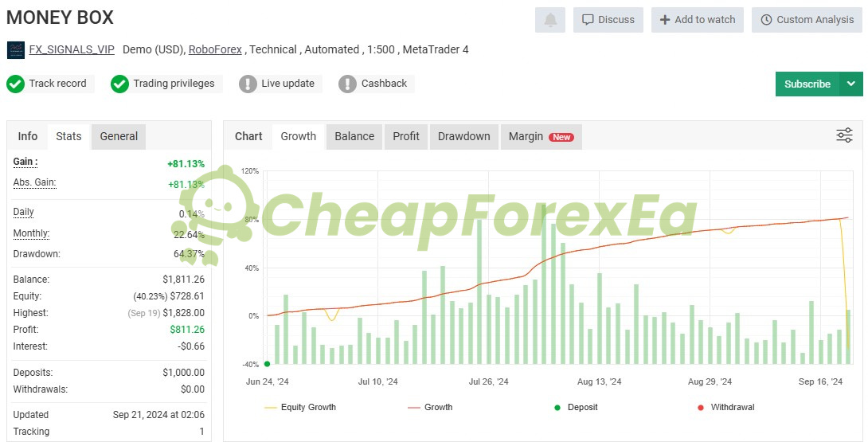Open the Discuss button

click(x=608, y=20)
